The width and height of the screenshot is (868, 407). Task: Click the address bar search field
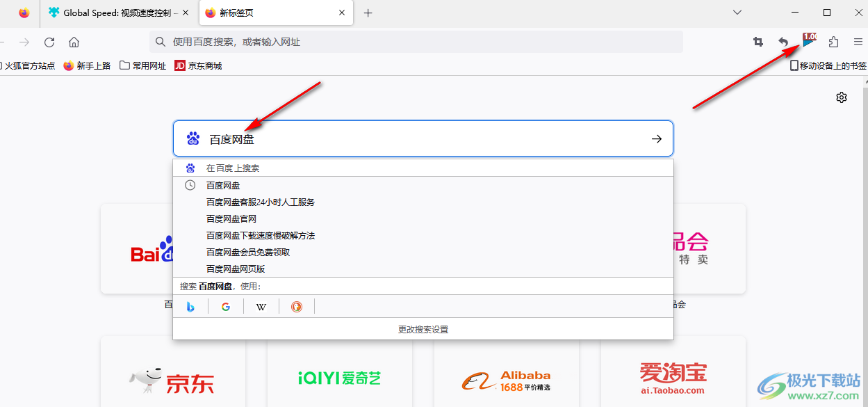pos(416,42)
